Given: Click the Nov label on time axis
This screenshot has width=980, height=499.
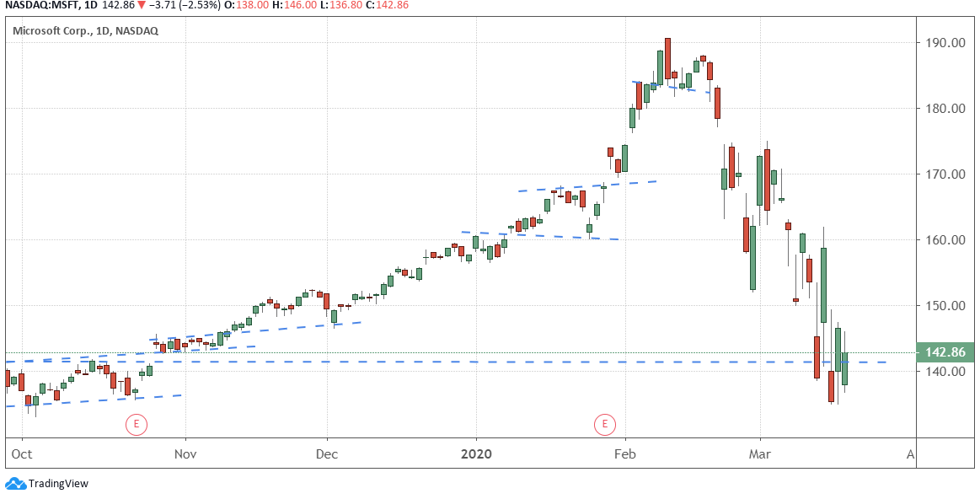Looking at the screenshot, I should (x=185, y=454).
